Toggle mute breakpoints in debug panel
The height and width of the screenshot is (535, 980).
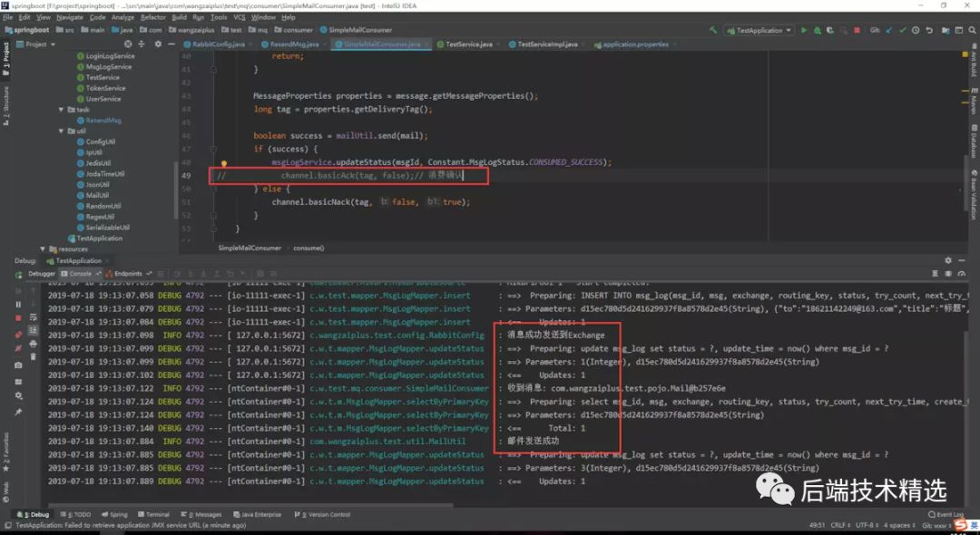[18, 349]
